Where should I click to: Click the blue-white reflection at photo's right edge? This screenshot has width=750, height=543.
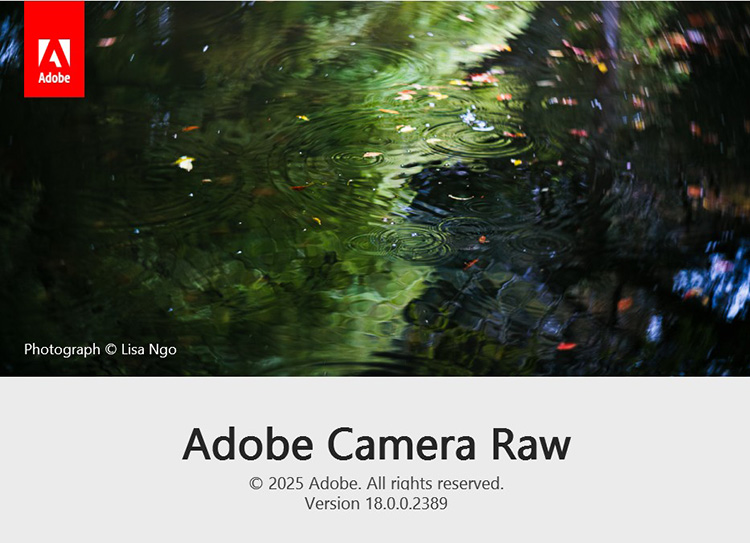coord(713,282)
